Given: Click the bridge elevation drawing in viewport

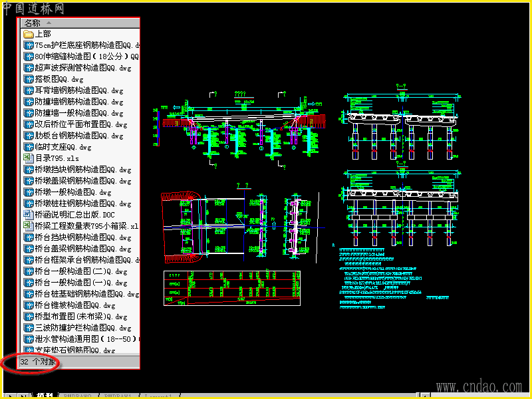Looking at the screenshot, I should [242, 129].
